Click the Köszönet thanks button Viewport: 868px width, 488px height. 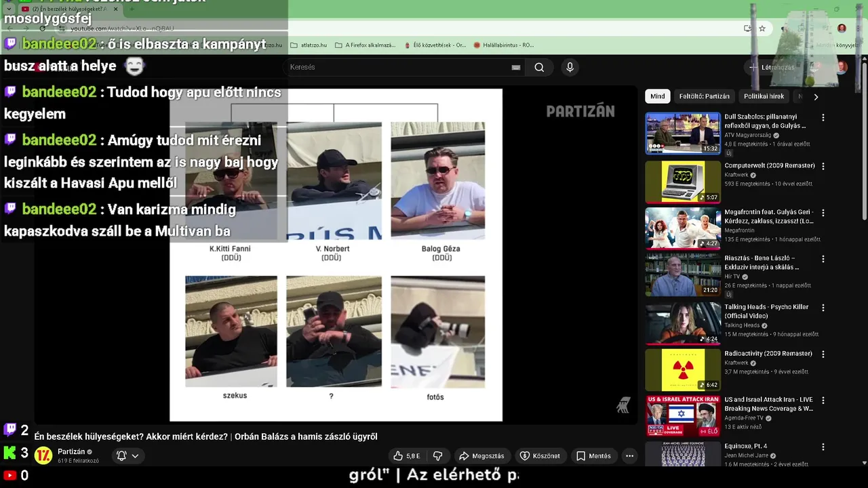[540, 456]
